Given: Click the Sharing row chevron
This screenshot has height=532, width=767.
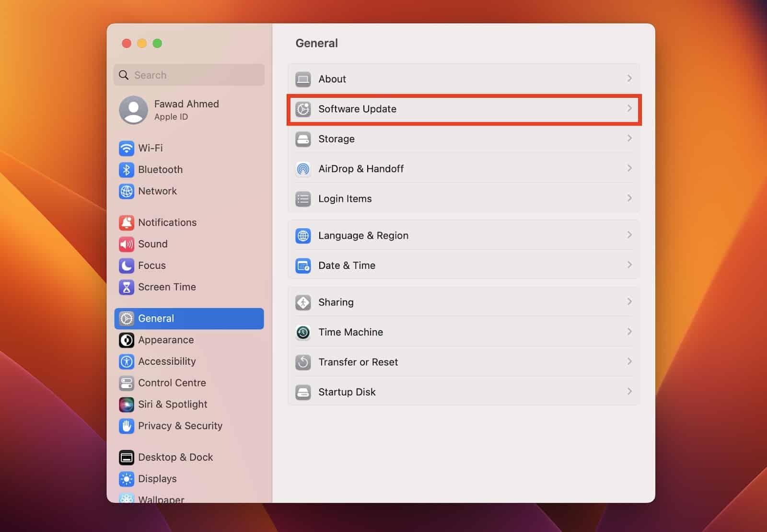Looking at the screenshot, I should 629,301.
